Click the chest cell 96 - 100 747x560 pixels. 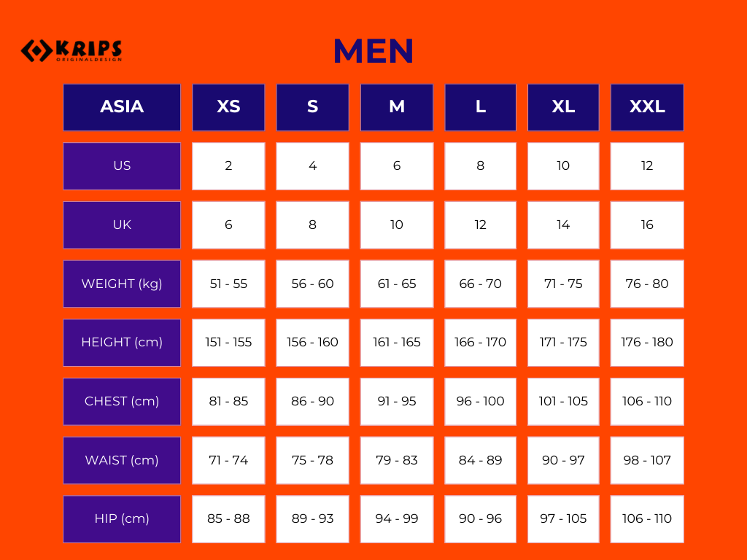click(x=480, y=401)
